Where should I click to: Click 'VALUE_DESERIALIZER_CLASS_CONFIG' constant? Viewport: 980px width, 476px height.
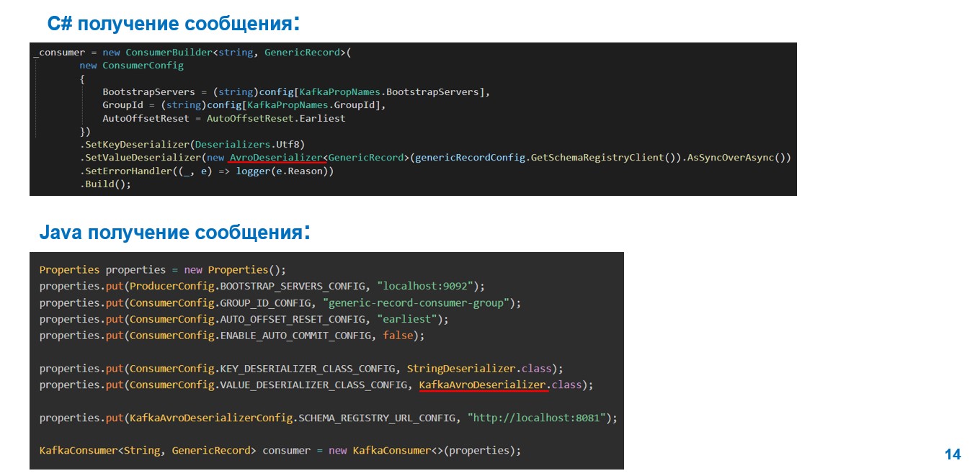[x=313, y=385]
